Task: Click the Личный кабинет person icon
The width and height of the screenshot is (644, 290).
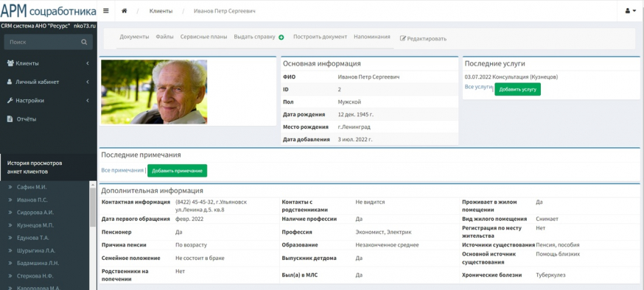Action: [10, 82]
